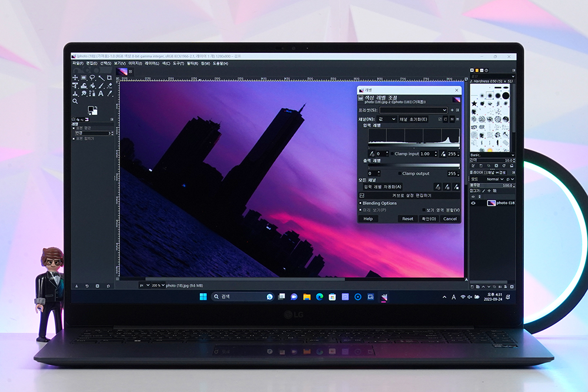The width and height of the screenshot is (588, 392).
Task: Toggle the 표본 합치기 checkbox in tool options
Action: (x=74, y=139)
